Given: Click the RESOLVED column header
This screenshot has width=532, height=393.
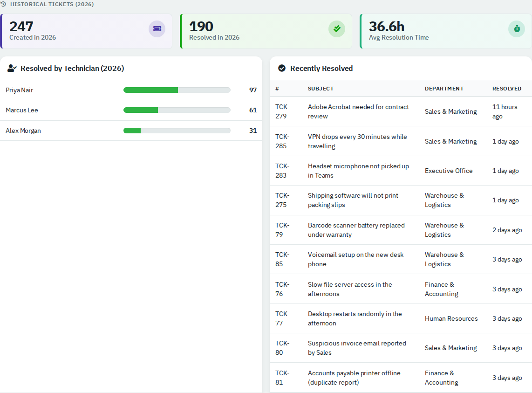Looking at the screenshot, I should coord(507,89).
